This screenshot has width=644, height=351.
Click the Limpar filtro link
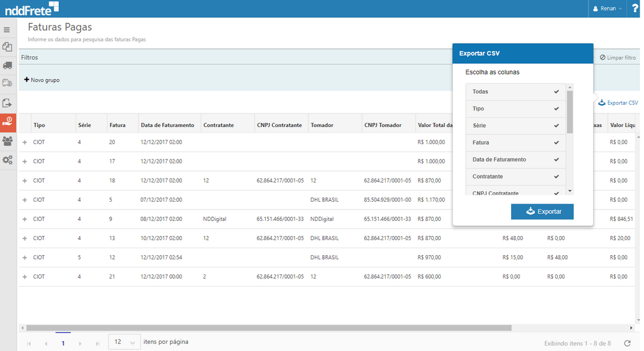[x=617, y=57]
